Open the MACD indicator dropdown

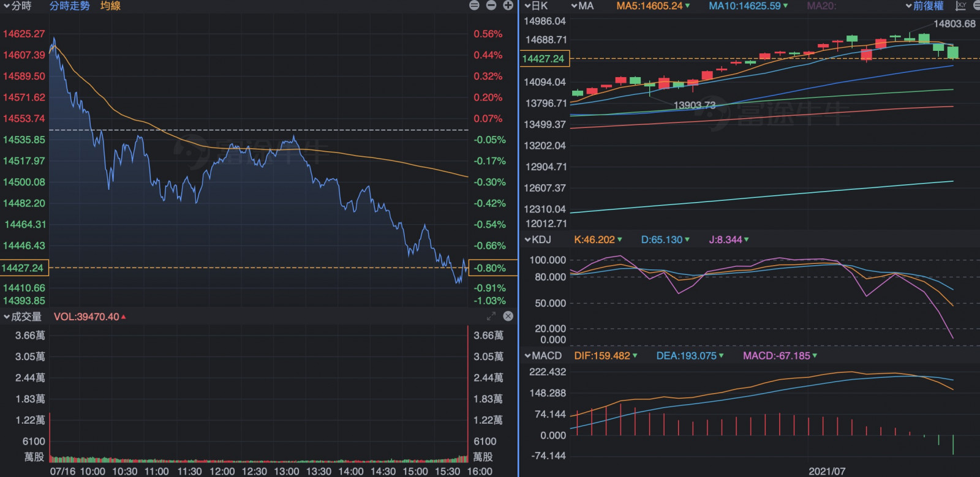543,356
